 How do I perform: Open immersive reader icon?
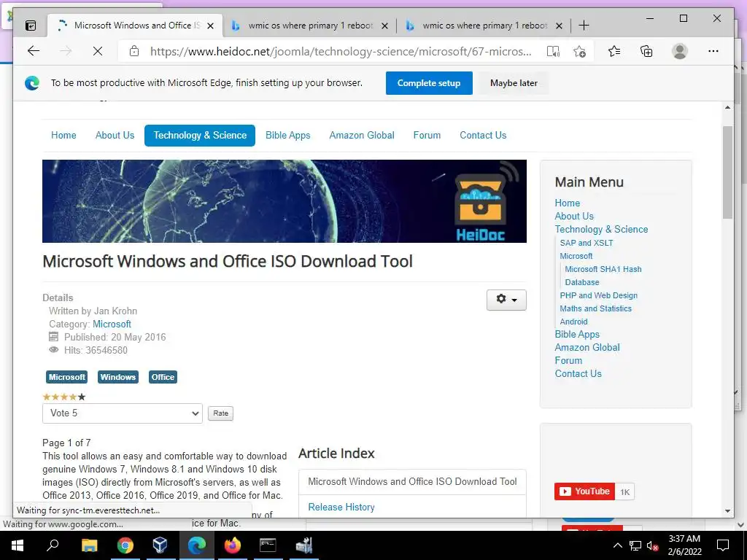(553, 51)
